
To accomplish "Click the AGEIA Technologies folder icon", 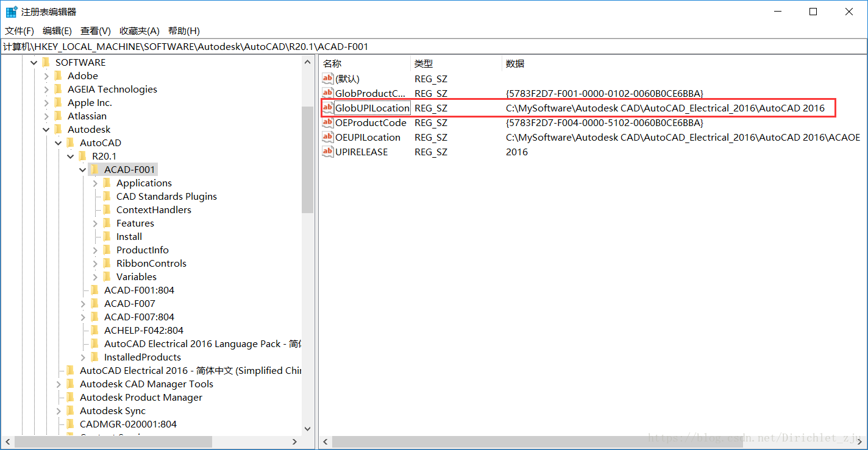I will click(x=58, y=89).
